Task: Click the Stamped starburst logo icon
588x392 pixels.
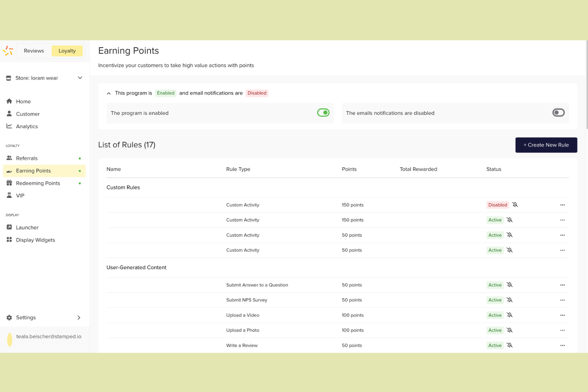Action: 8,51
